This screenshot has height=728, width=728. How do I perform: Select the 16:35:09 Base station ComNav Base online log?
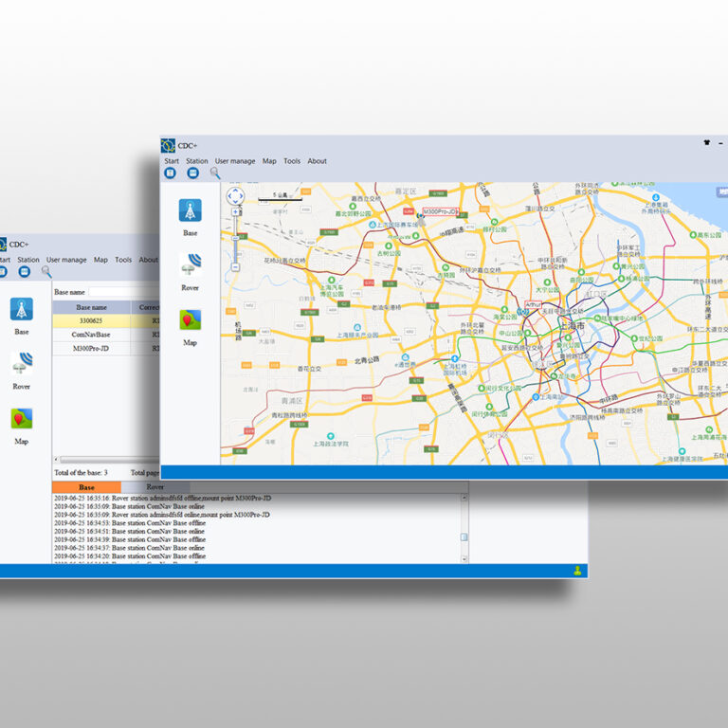pos(129,506)
